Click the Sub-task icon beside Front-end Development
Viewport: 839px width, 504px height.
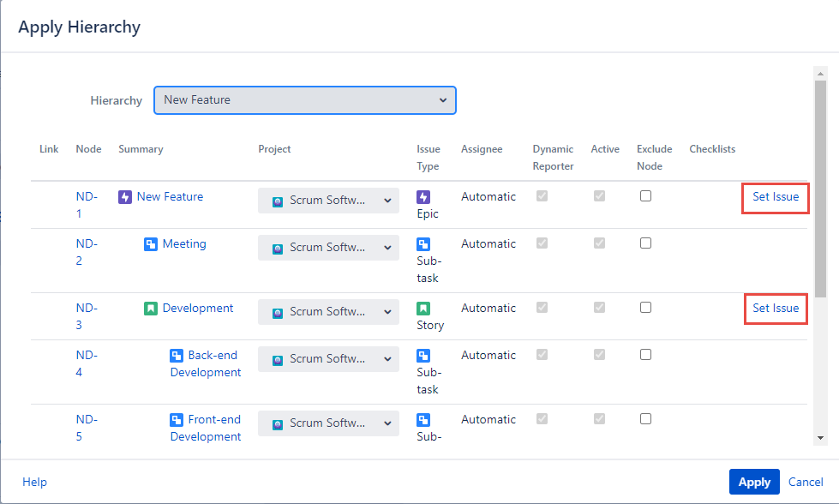pyautogui.click(x=177, y=420)
